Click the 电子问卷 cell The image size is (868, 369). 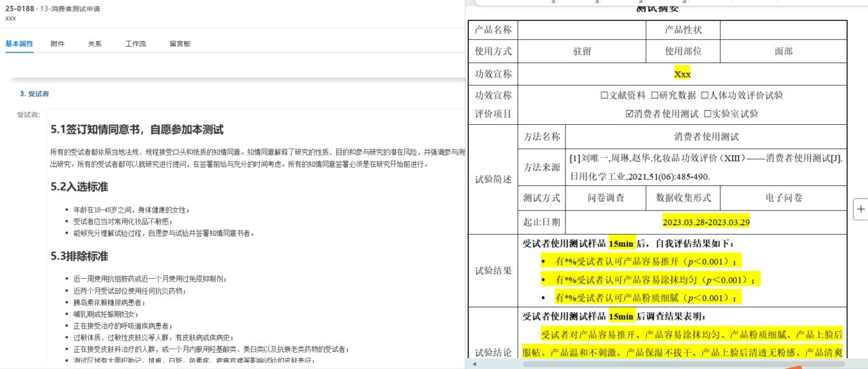coord(783,198)
